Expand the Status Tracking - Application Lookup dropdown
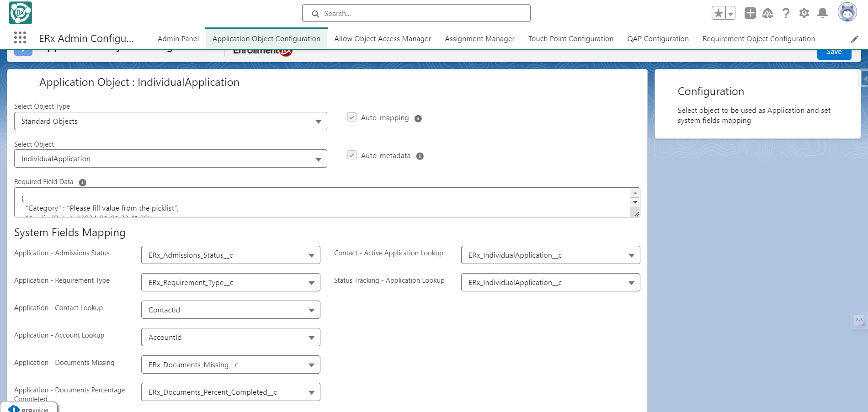The image size is (868, 412). click(550, 283)
